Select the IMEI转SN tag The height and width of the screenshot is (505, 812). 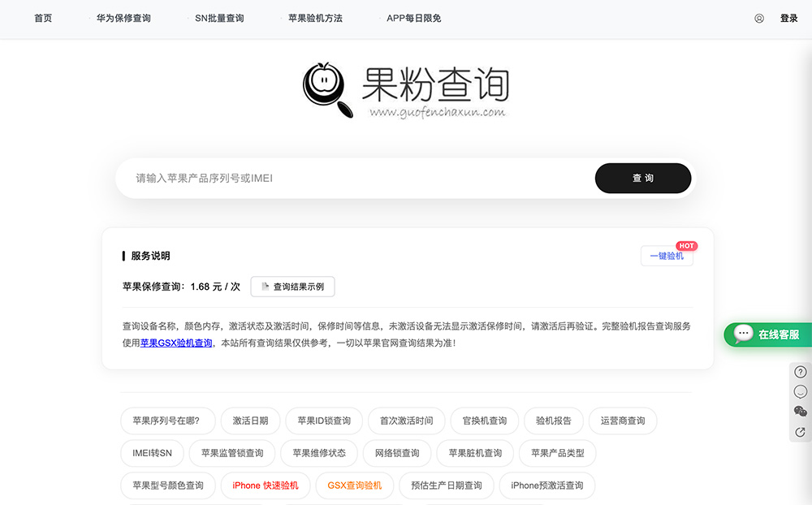point(152,453)
